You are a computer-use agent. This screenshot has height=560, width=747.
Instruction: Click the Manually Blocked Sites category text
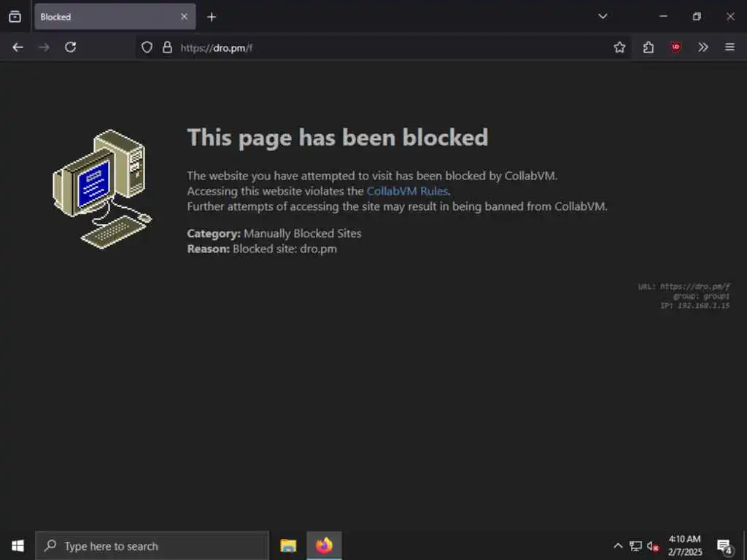[303, 233]
